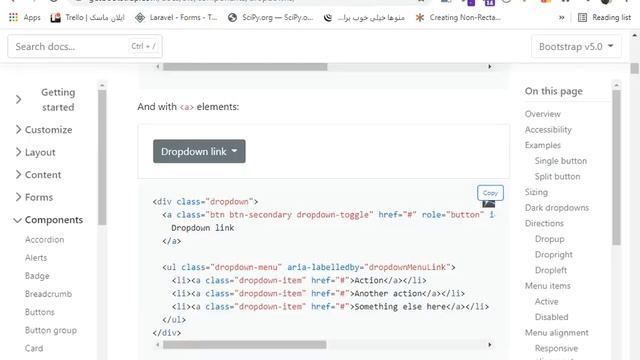Open the Trello bookmark
This screenshot has height=360, width=640.
pos(87,18)
